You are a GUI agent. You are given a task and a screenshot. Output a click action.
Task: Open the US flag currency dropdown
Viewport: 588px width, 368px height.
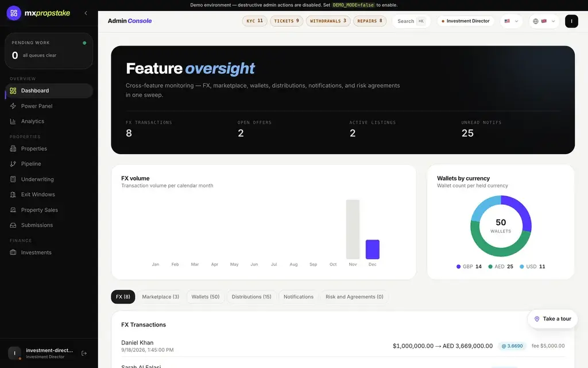point(512,21)
